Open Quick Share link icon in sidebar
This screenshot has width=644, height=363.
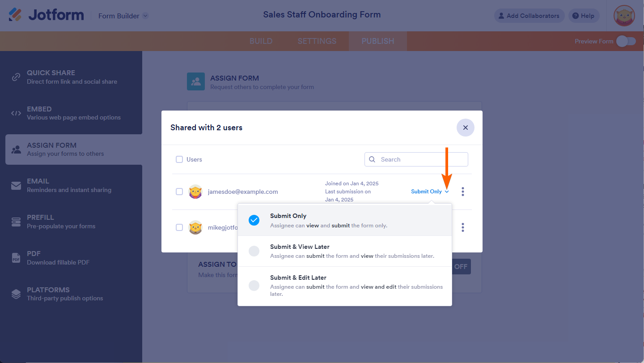click(16, 77)
